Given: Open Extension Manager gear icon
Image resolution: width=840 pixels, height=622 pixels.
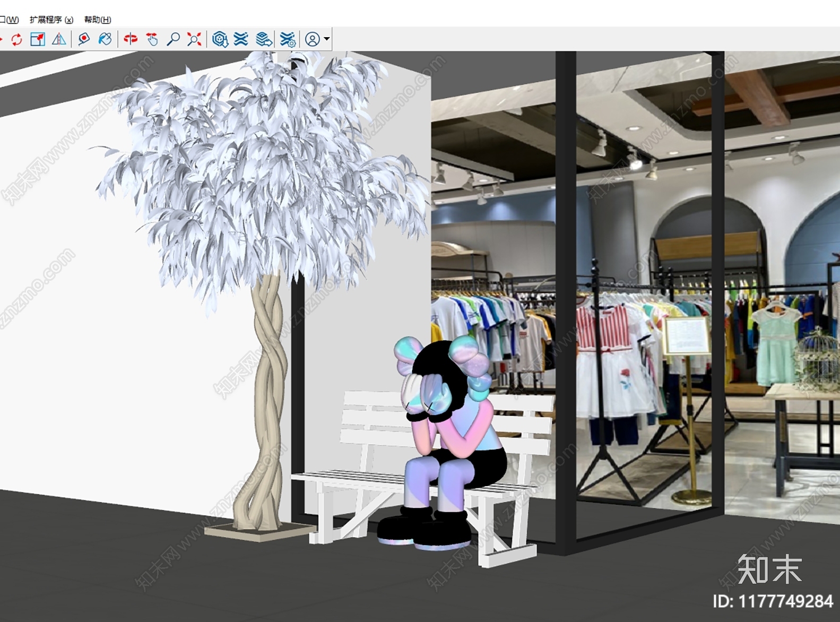Looking at the screenshot, I should coord(288,39).
